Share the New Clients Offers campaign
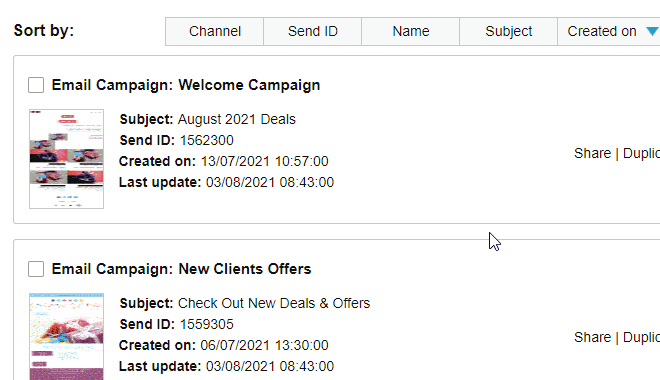The height and width of the screenshot is (380, 660). [592, 337]
